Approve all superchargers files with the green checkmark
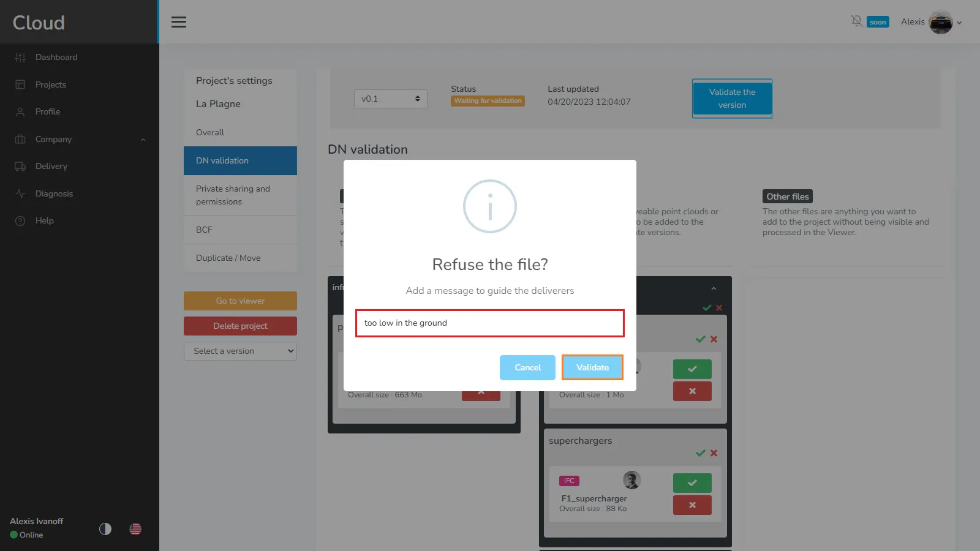The height and width of the screenshot is (551, 980). click(701, 453)
